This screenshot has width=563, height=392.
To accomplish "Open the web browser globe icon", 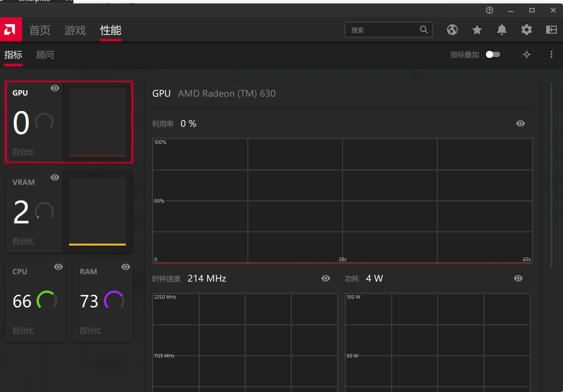I will point(452,30).
